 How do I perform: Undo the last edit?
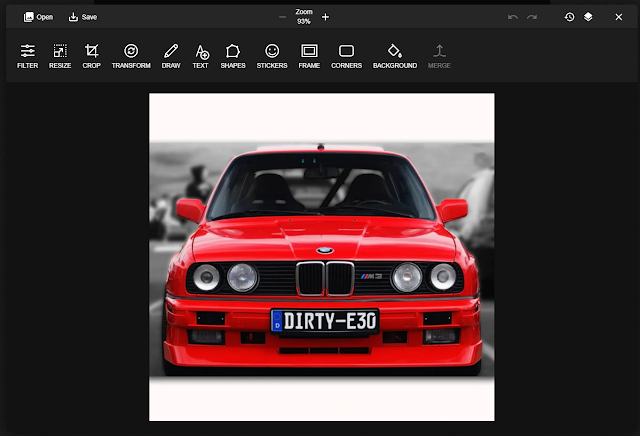pos(513,17)
